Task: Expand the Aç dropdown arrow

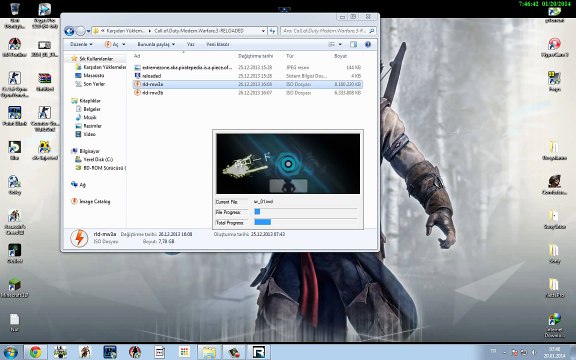Action: [124, 44]
